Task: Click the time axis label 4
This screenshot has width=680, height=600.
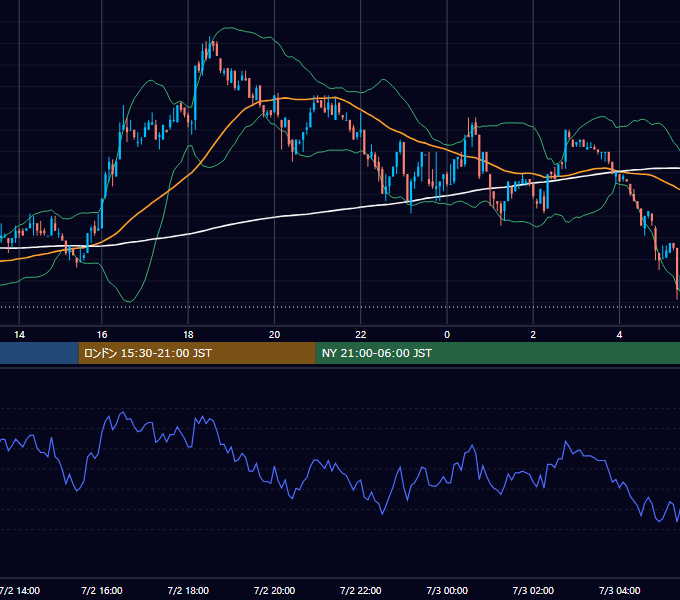Action: pos(619,335)
